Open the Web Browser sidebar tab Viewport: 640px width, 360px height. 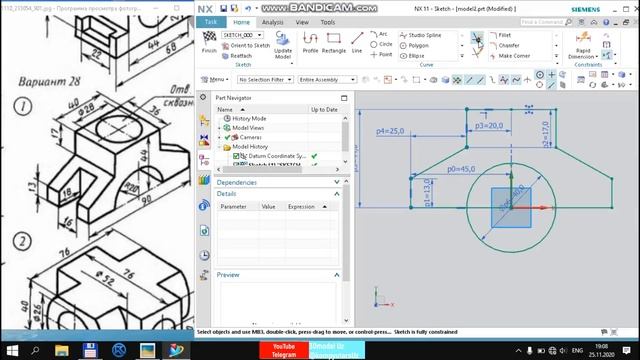pyautogui.click(x=204, y=231)
